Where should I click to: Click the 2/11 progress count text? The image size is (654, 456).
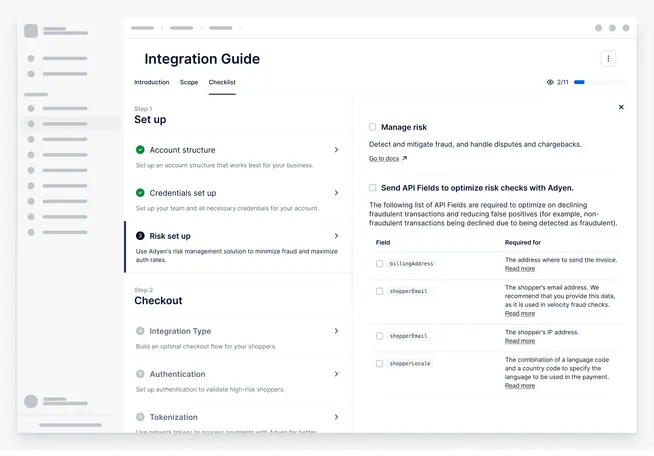(563, 82)
